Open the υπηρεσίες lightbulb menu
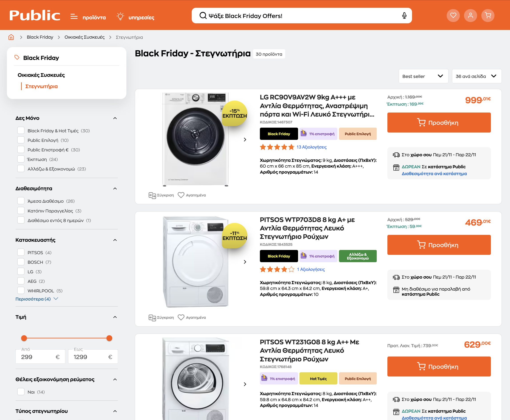This screenshot has height=420, width=510. tap(135, 17)
